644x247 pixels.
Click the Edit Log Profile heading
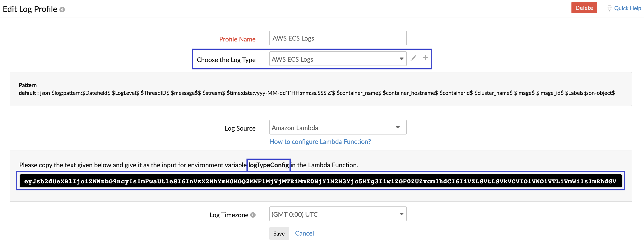(x=30, y=9)
